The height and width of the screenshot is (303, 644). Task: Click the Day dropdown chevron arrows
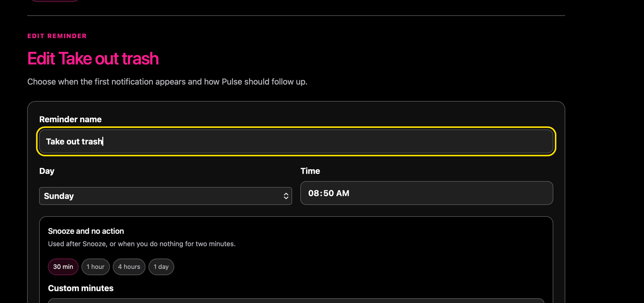(x=286, y=196)
